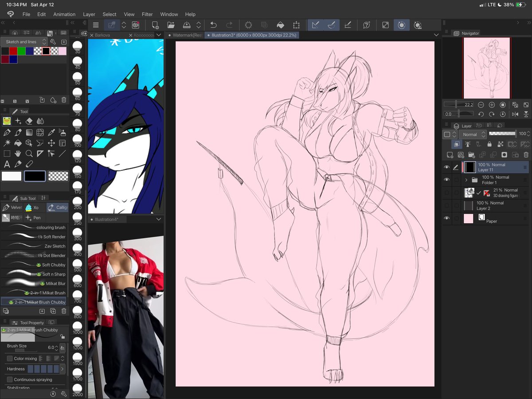Select the Eraser tool
532x399 pixels.
(28, 121)
